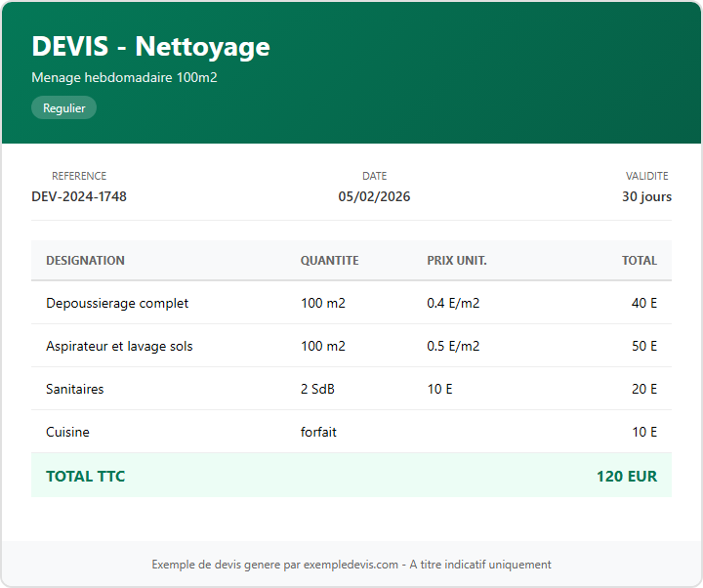Select reference number DEV-2024-1748
Viewport: 703px width, 588px height.
pos(79,196)
